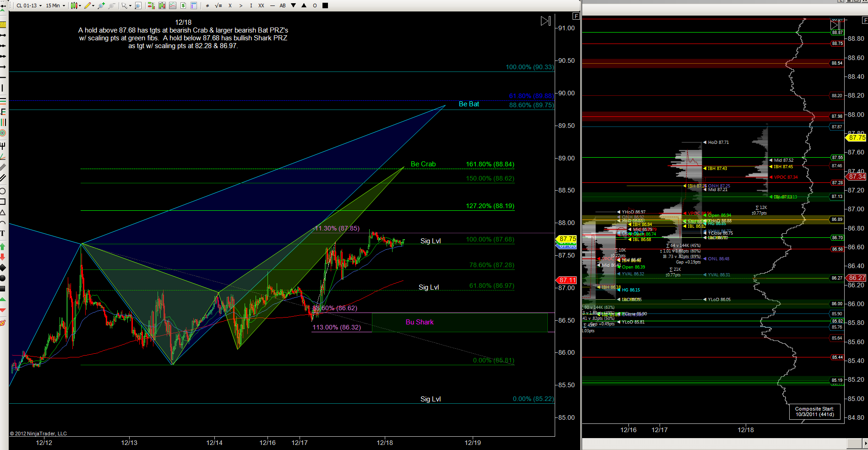The height and width of the screenshot is (450, 868).
Task: Open the data series candlestick icon
Action: [162, 5]
